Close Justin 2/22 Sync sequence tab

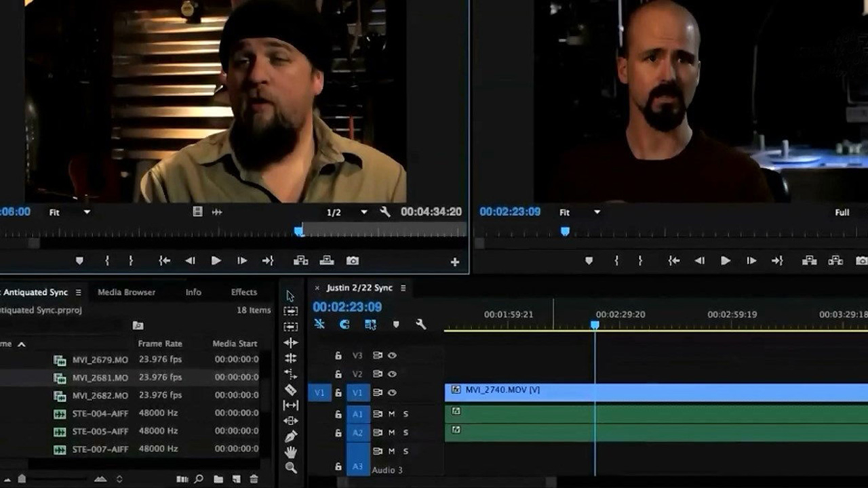tap(317, 288)
